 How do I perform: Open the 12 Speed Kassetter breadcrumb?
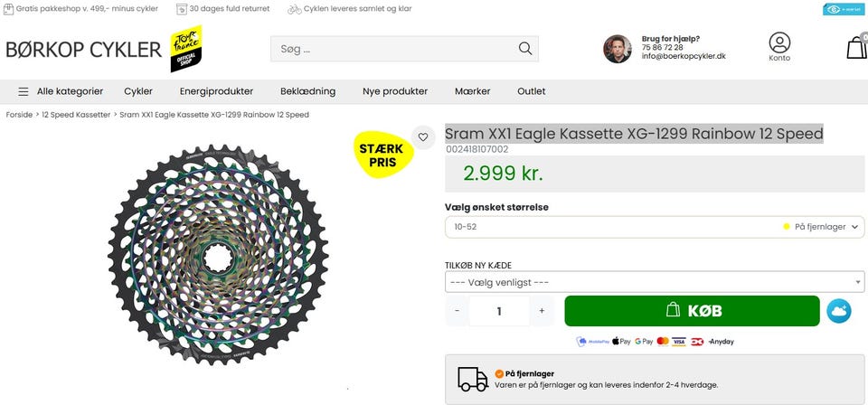click(x=76, y=115)
